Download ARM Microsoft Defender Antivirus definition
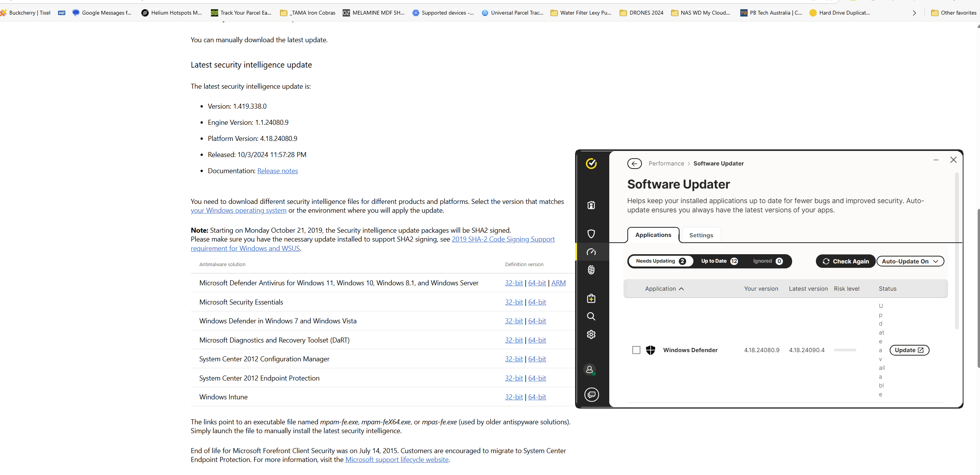980x475 pixels. (x=558, y=283)
